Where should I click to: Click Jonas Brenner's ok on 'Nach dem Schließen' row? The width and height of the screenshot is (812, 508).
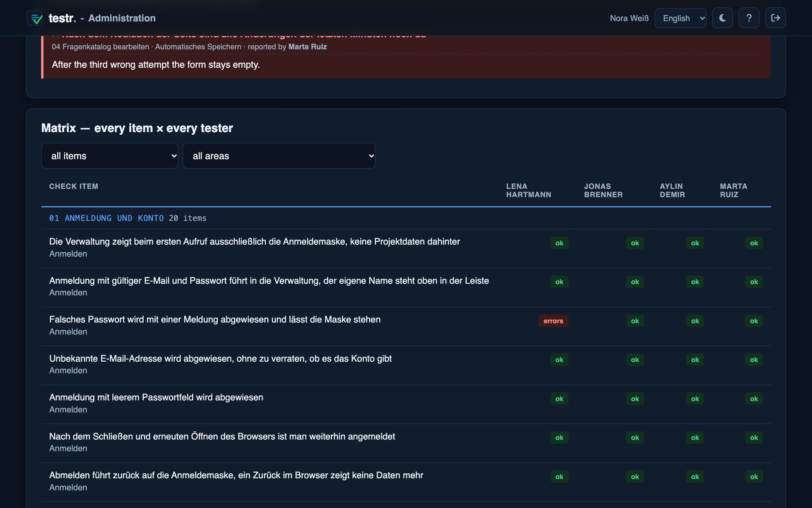pyautogui.click(x=635, y=438)
